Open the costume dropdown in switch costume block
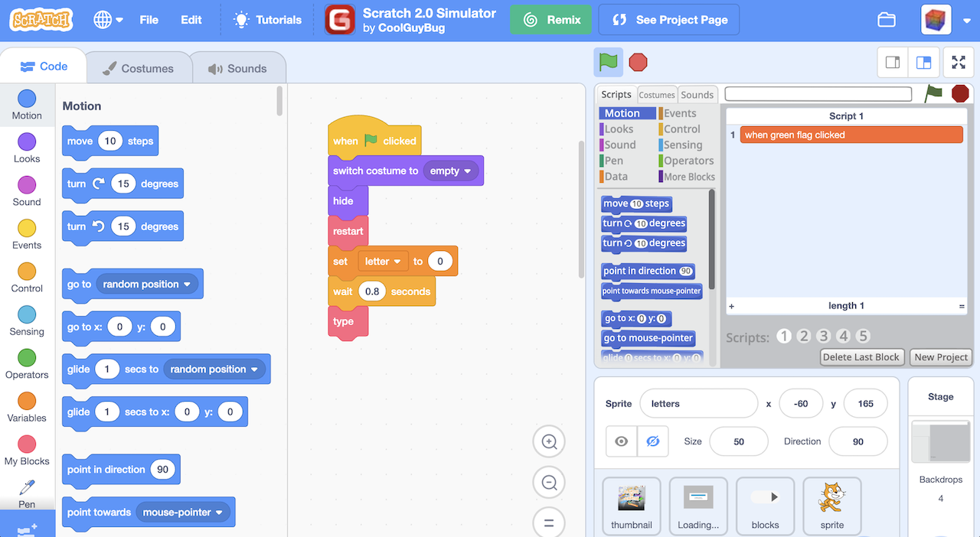This screenshot has height=537, width=980. click(452, 171)
